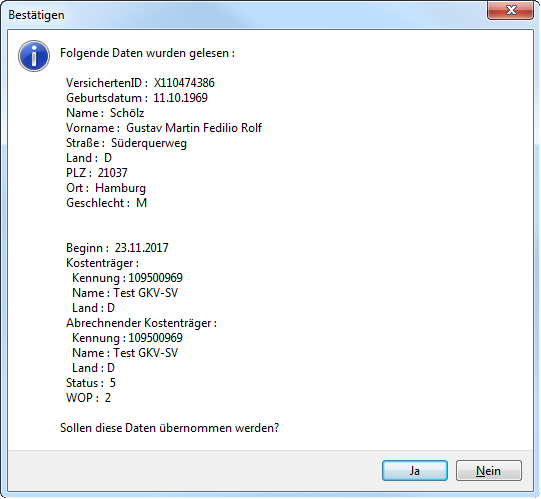This screenshot has width=541, height=499.
Task: Click the PLZ 21037 line
Action: coord(97,173)
